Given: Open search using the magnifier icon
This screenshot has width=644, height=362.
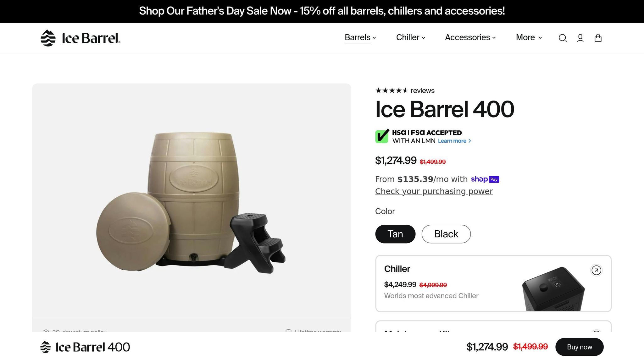Looking at the screenshot, I should tap(563, 38).
